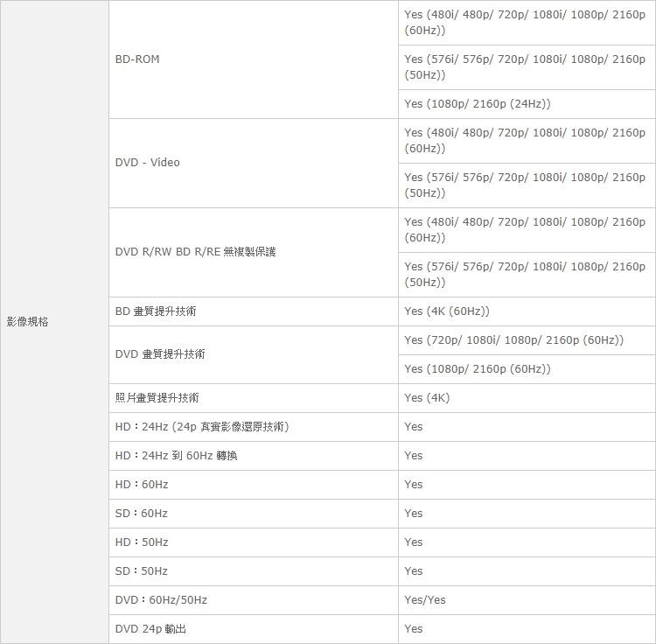This screenshot has width=656, height=644.
Task: Select the BD-ROM row label
Action: (x=137, y=59)
